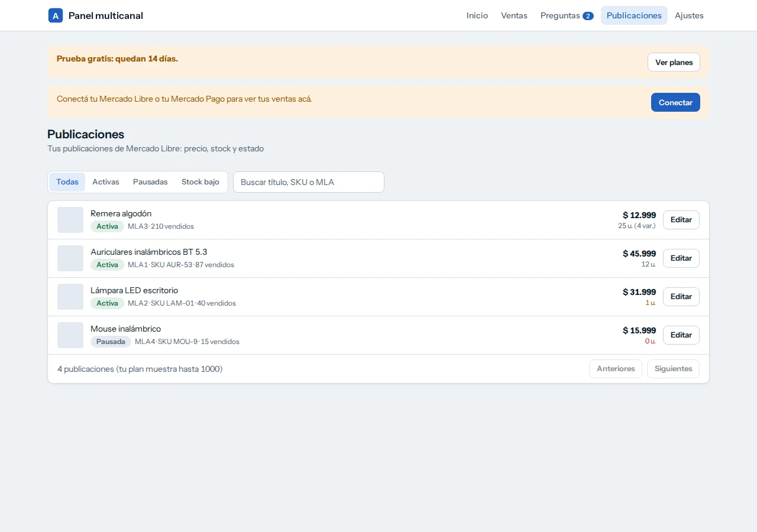Click the Mouse inalámbrico title
Image resolution: width=757 pixels, height=532 pixels.
coord(126,329)
